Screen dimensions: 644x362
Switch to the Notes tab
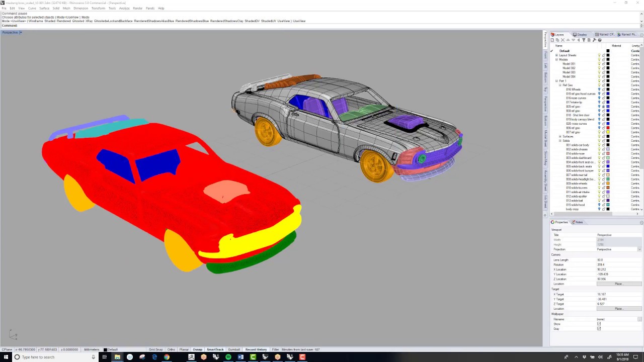pyautogui.click(x=578, y=222)
